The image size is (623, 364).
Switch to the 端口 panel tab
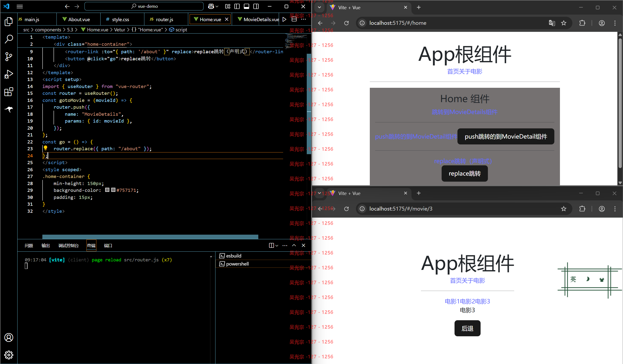coord(108,246)
